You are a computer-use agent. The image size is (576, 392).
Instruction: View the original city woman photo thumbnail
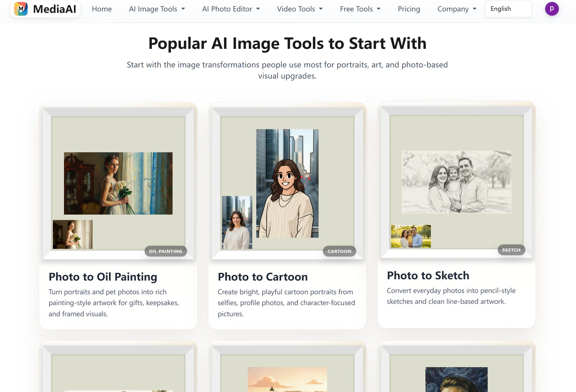tap(237, 222)
